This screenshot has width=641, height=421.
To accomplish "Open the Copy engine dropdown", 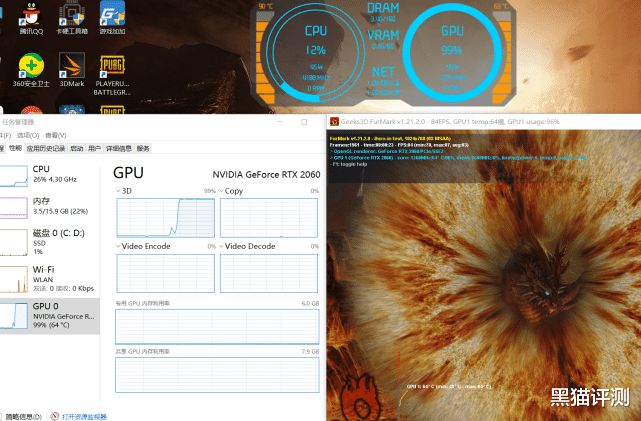I will (x=222, y=191).
